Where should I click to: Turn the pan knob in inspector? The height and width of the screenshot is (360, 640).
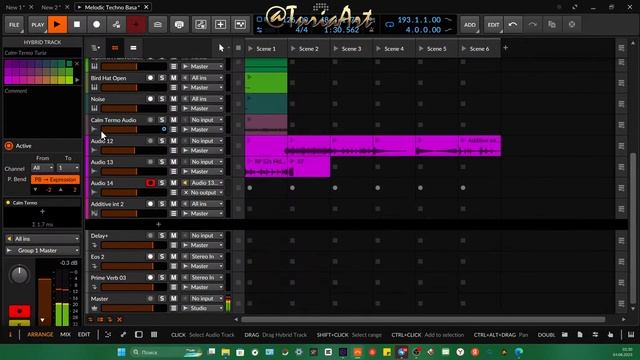tap(19, 275)
